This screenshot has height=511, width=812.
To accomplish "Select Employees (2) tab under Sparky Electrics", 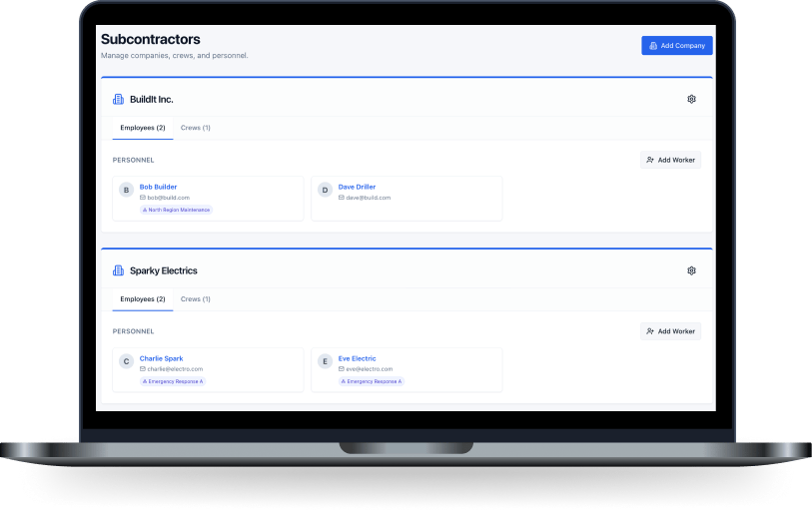I will pos(143,299).
